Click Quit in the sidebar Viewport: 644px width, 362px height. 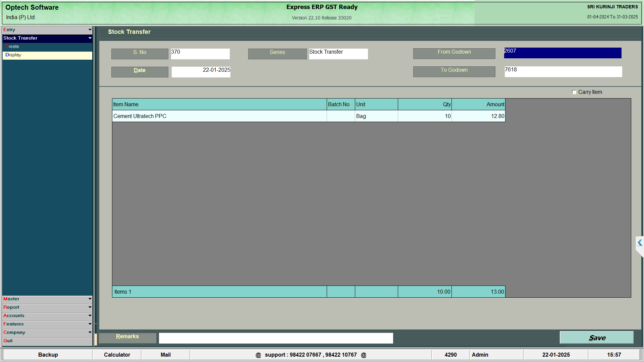pos(8,341)
